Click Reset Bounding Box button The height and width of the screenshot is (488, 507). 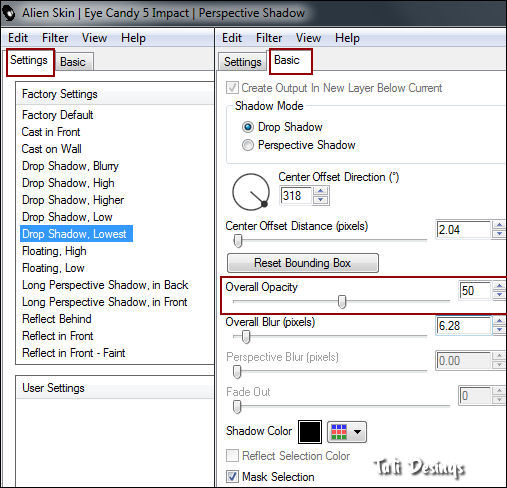pos(303,263)
